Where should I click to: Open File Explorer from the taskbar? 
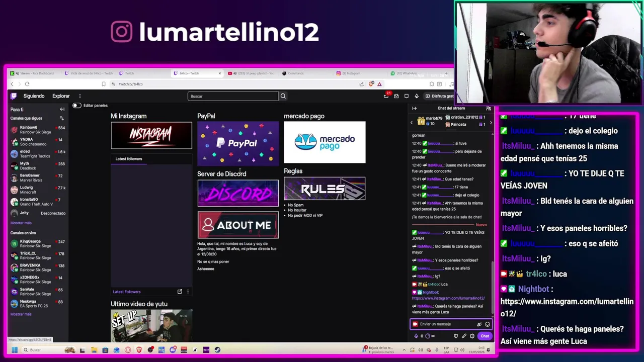[x=94, y=350]
